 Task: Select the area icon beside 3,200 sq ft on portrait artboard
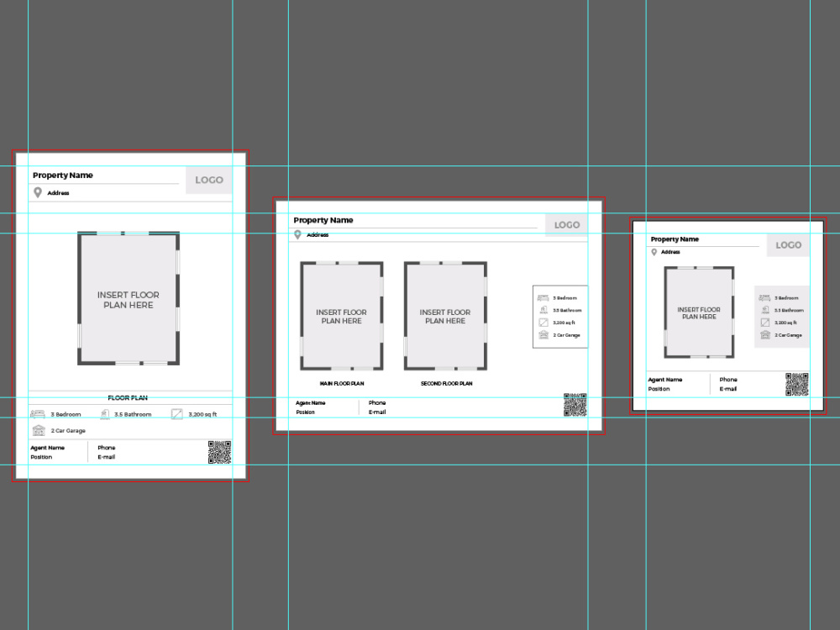pyautogui.click(x=176, y=414)
